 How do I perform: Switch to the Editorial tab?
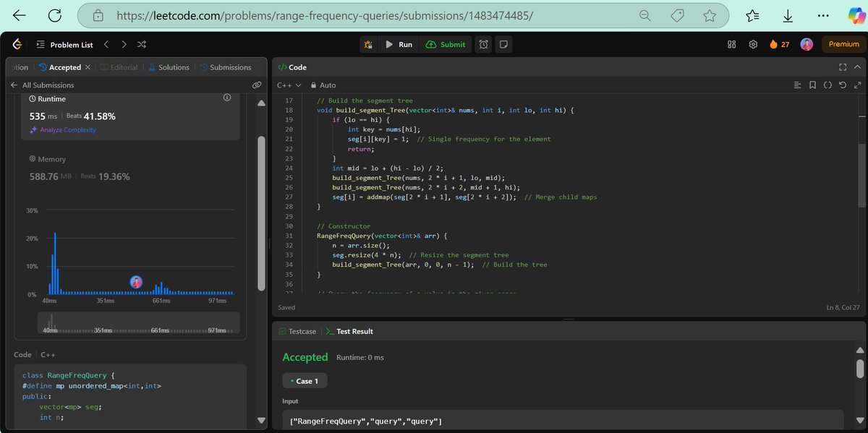click(120, 67)
